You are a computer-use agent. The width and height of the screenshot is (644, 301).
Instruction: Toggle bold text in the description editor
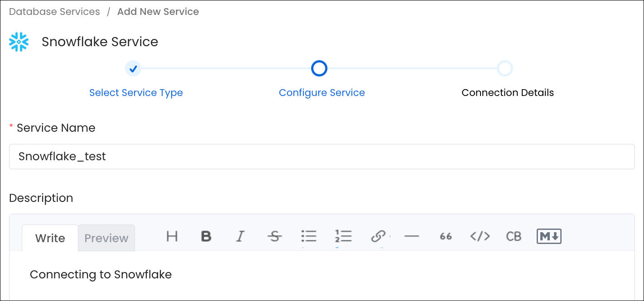click(x=206, y=236)
